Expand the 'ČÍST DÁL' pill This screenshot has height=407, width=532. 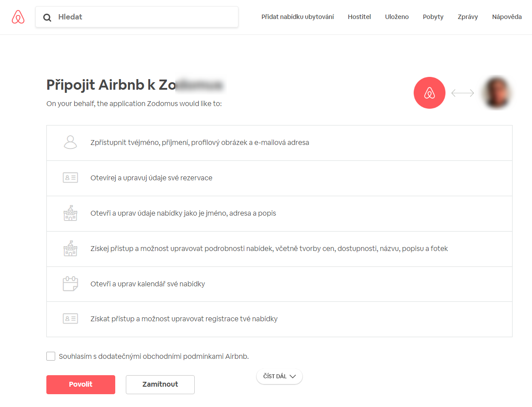pos(279,377)
